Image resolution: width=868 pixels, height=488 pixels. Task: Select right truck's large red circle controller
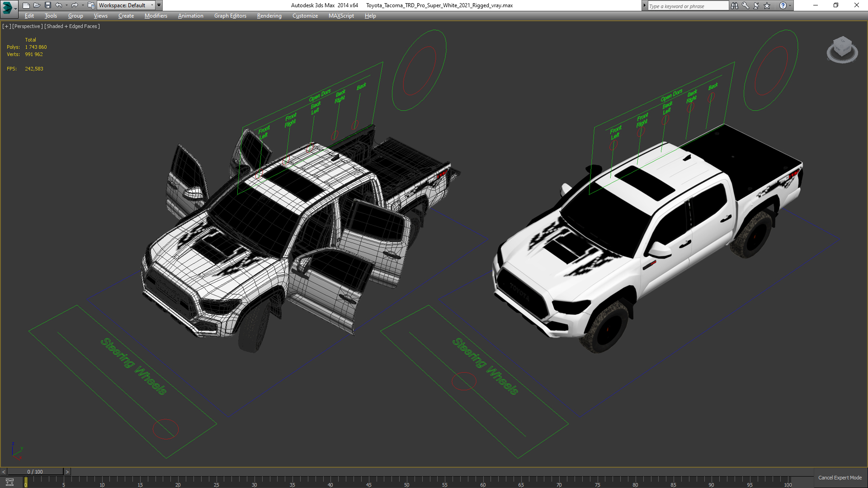coord(771,70)
